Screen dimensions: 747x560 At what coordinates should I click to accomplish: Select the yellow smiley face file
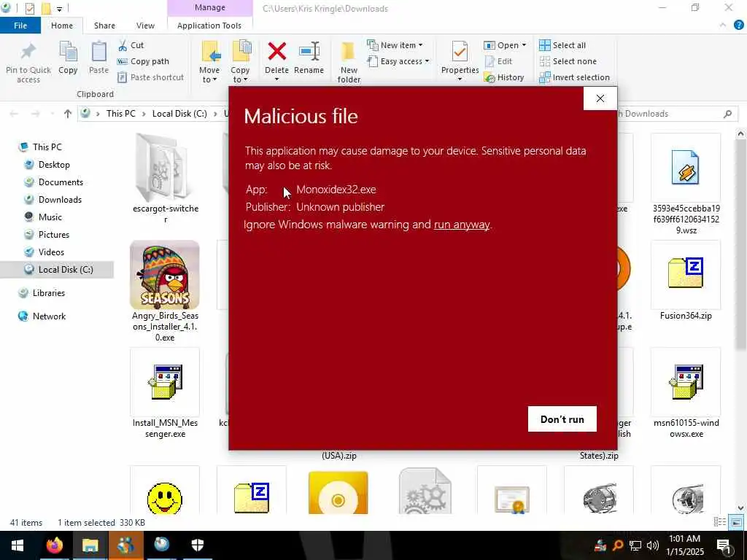click(165, 491)
